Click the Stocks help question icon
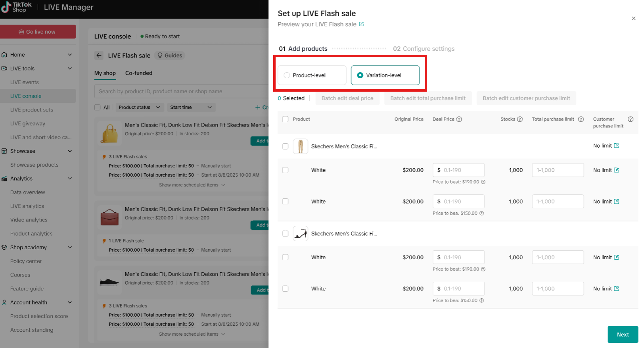644x348 pixels. click(x=520, y=119)
